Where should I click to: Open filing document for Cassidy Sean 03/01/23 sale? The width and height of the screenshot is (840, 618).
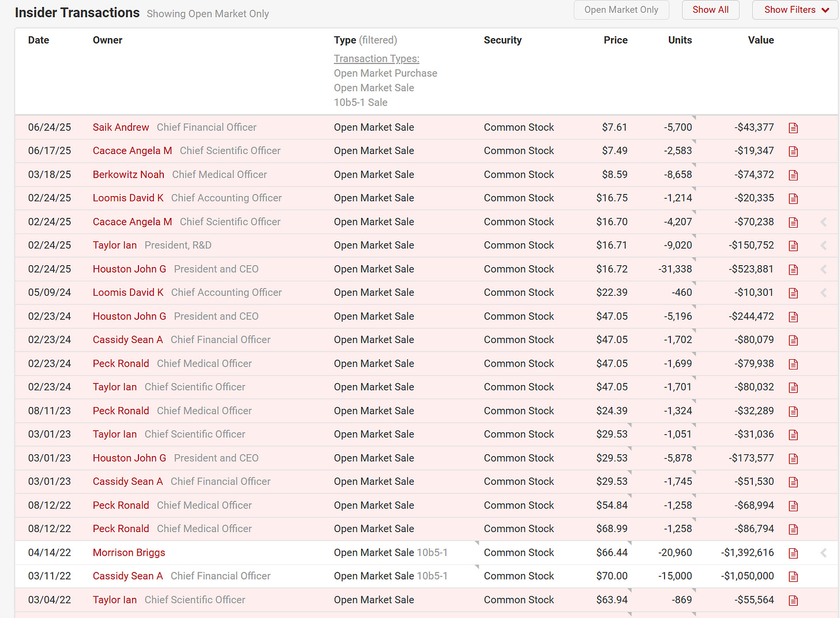click(793, 483)
